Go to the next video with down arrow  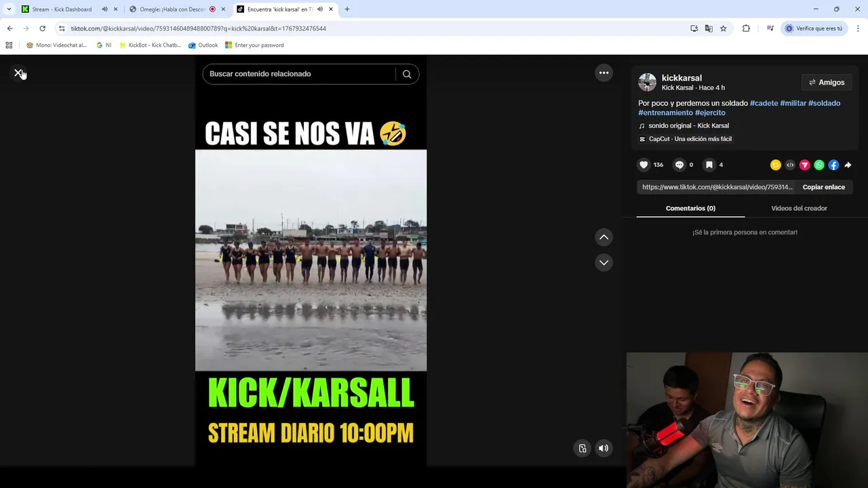pos(604,262)
